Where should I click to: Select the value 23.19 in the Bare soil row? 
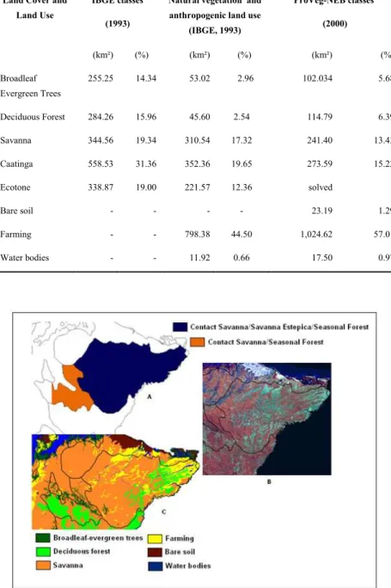[322, 211]
